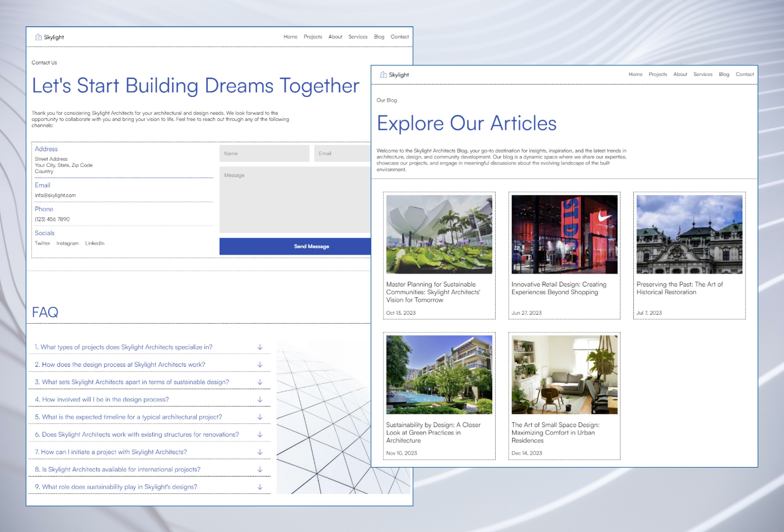
Task: Click the LinkedIn social icon
Action: click(94, 243)
